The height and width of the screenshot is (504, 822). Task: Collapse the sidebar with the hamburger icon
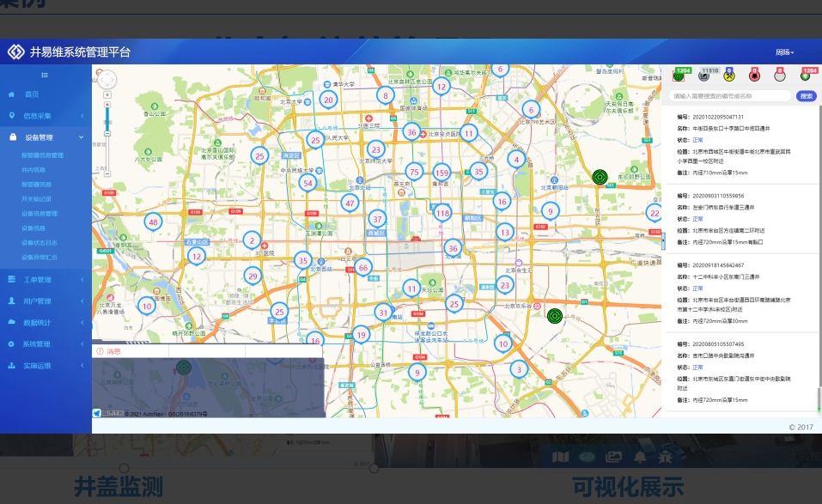(x=45, y=76)
